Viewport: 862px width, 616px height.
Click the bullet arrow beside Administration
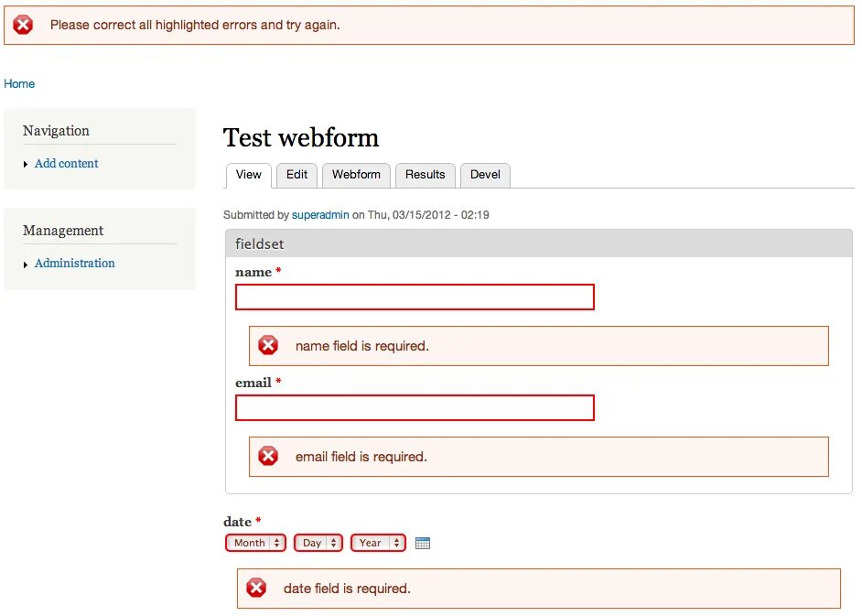point(26,264)
